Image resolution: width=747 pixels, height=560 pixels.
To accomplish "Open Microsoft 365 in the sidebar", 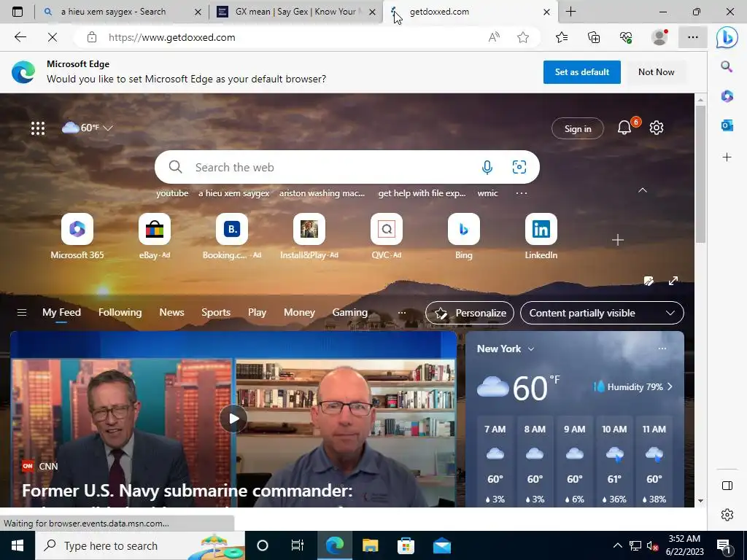I will coord(727,96).
